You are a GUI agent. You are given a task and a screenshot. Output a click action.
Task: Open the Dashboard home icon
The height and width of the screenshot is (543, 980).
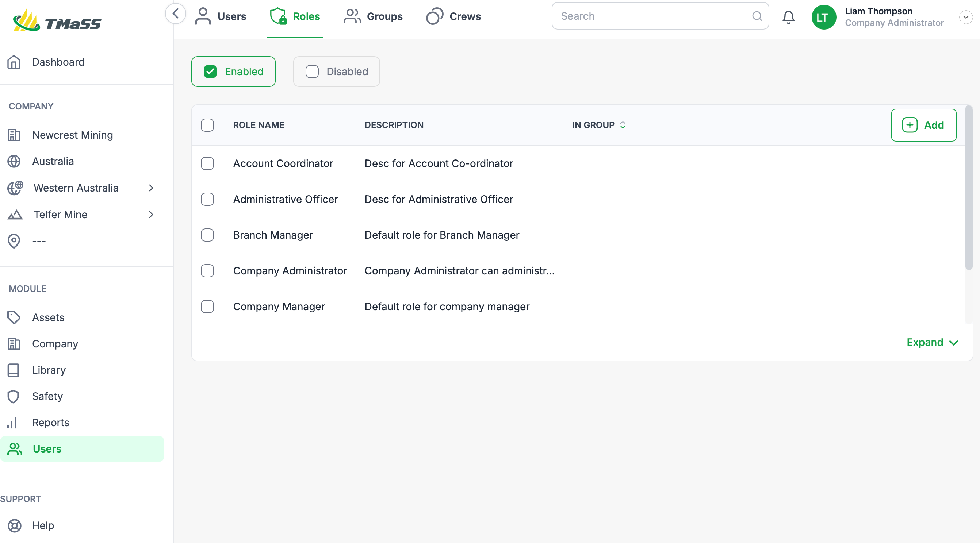pos(14,62)
